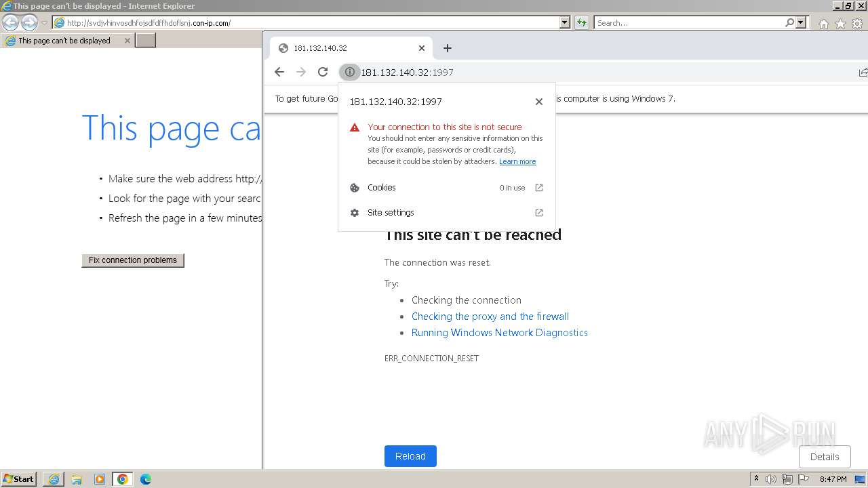Open Internet Explorer taskbar icon

click(54, 479)
